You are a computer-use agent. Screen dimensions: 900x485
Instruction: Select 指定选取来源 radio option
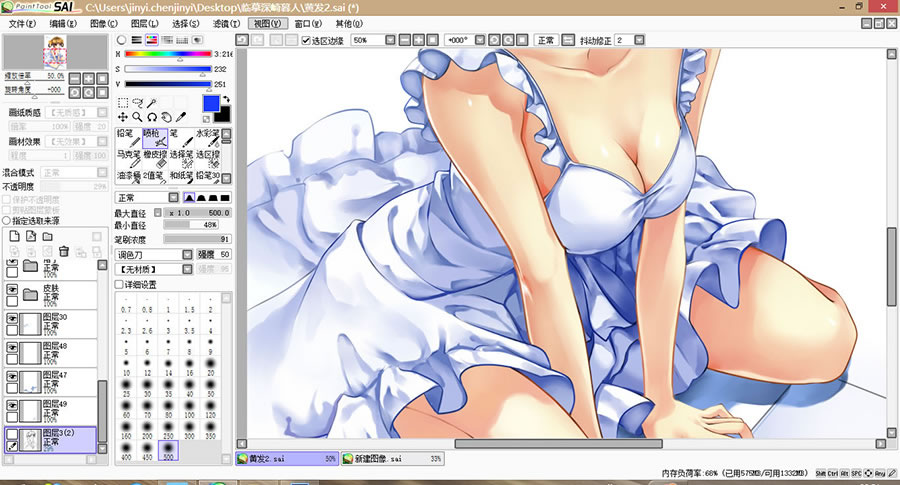[7, 220]
